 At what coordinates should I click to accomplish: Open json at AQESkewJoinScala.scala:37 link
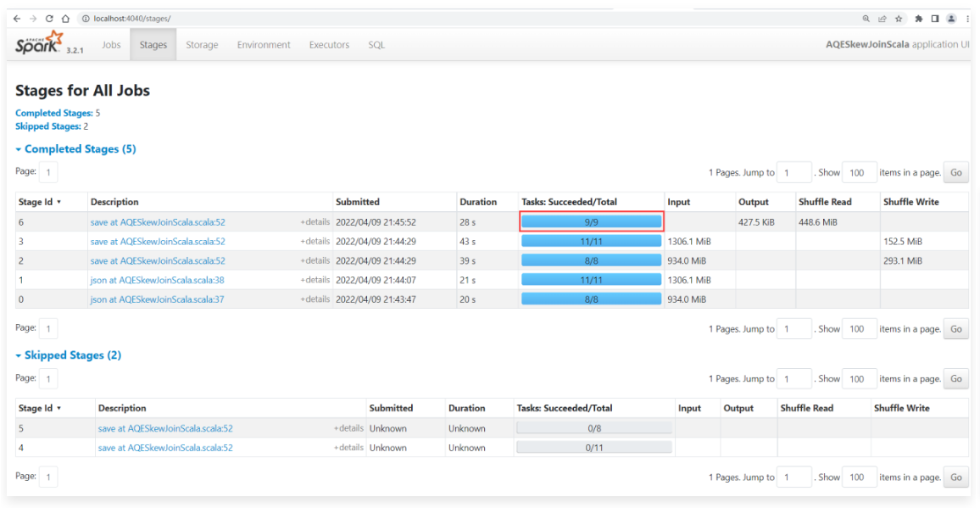157,299
